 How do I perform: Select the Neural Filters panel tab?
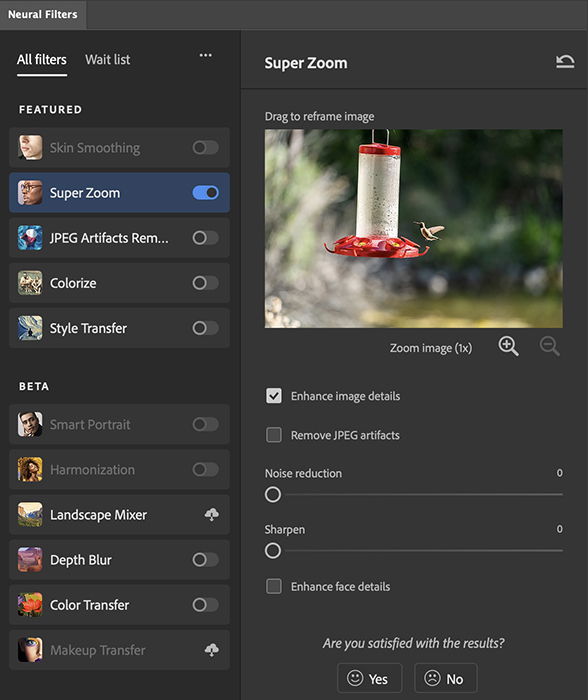click(43, 14)
